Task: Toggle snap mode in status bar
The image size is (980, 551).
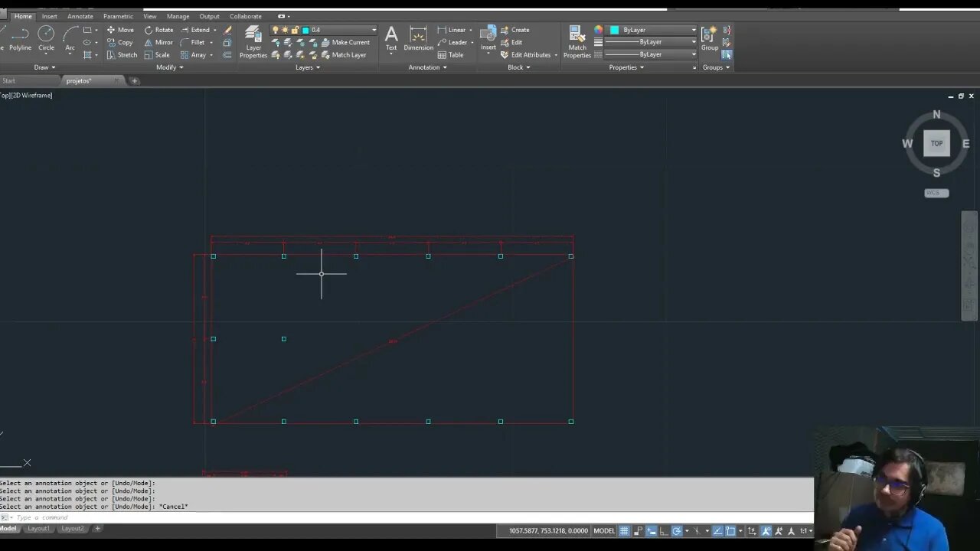Action: tap(638, 531)
